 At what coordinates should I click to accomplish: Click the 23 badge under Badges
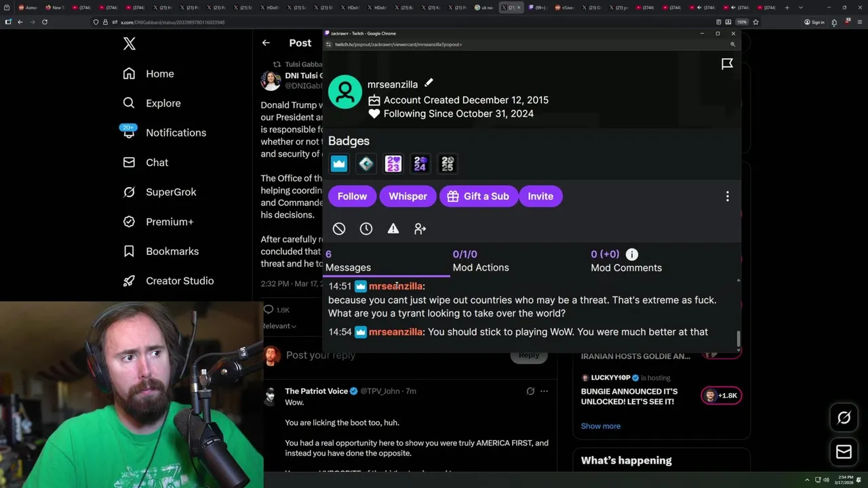click(393, 163)
